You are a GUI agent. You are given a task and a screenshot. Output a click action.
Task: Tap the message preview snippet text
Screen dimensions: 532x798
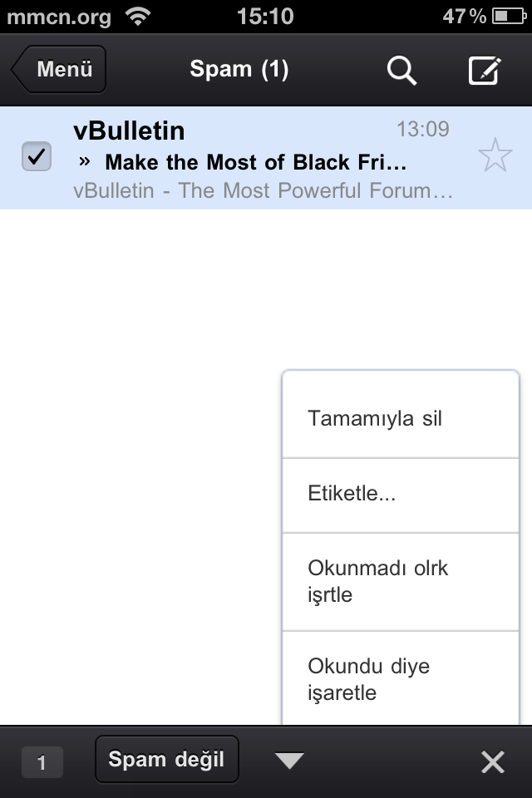point(263,190)
